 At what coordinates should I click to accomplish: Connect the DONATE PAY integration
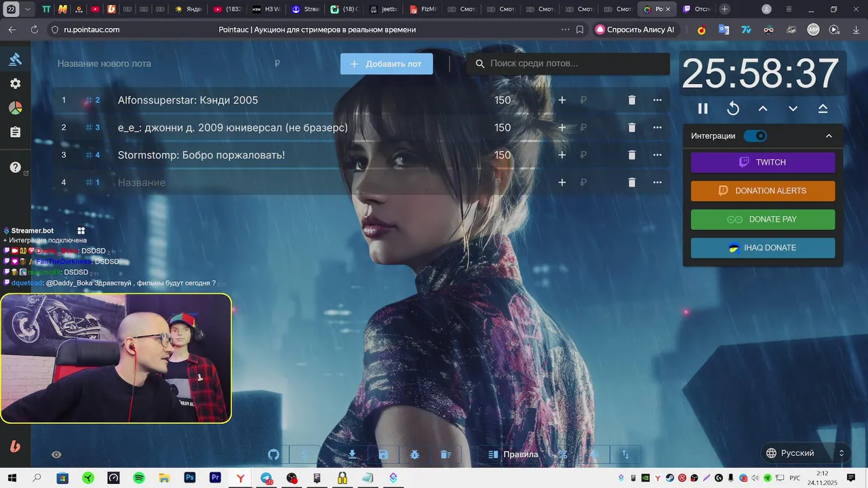pos(763,220)
